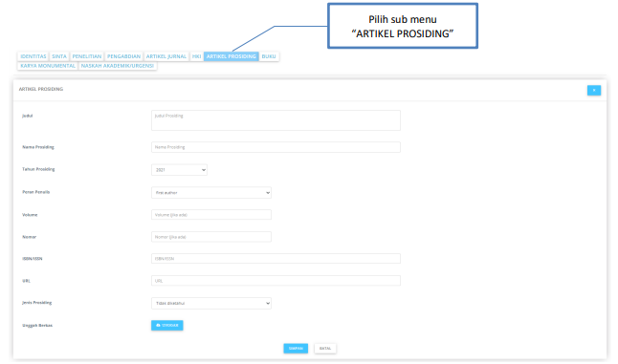Click the ARTIKEL PROSIDING panel heading
Image resolution: width=618 pixels, height=364 pixels.
[x=41, y=89]
